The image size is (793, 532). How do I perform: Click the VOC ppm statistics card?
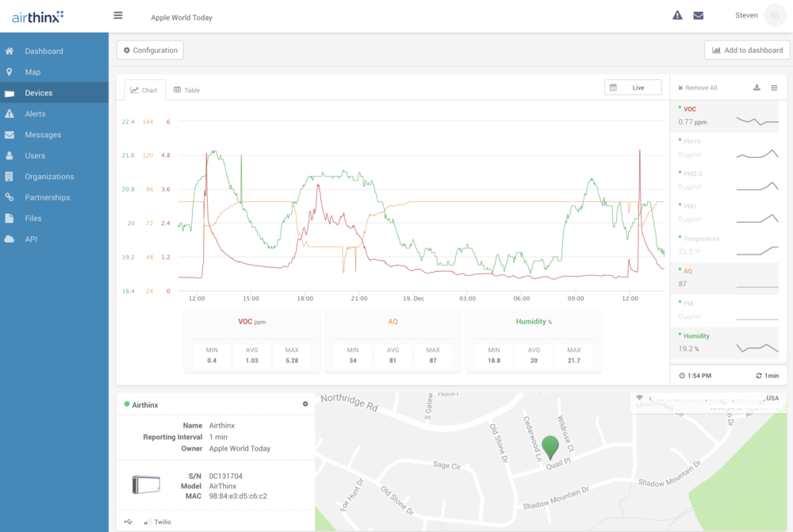point(251,342)
